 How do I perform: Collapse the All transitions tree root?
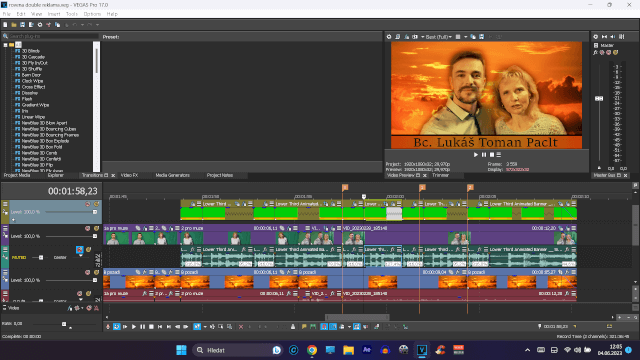(x=5, y=45)
